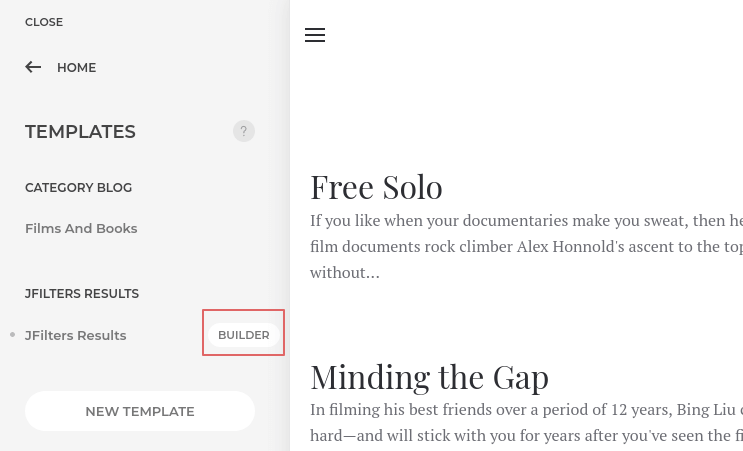Create a NEW TEMPLATE
The width and height of the screenshot is (743, 451).
point(140,411)
